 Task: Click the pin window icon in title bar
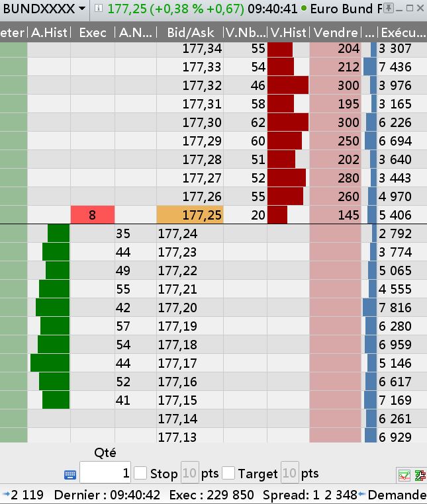[x=389, y=9]
